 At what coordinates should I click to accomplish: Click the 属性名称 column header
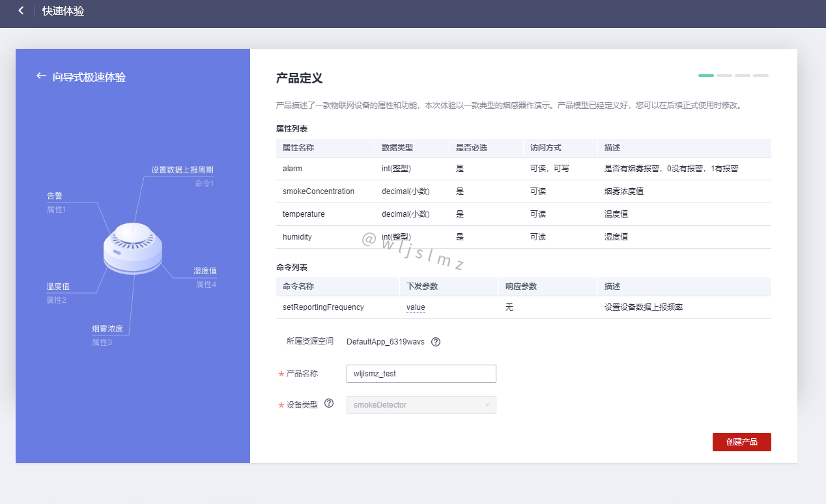298,148
